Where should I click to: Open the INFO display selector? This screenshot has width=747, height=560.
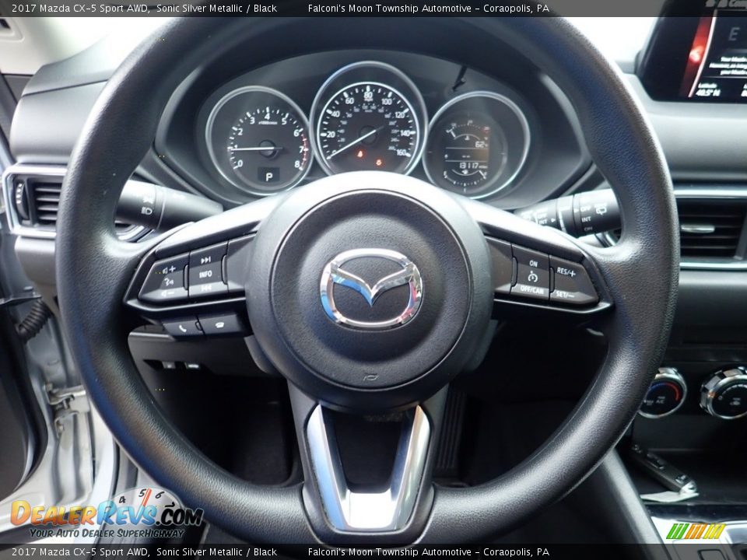click(x=205, y=273)
